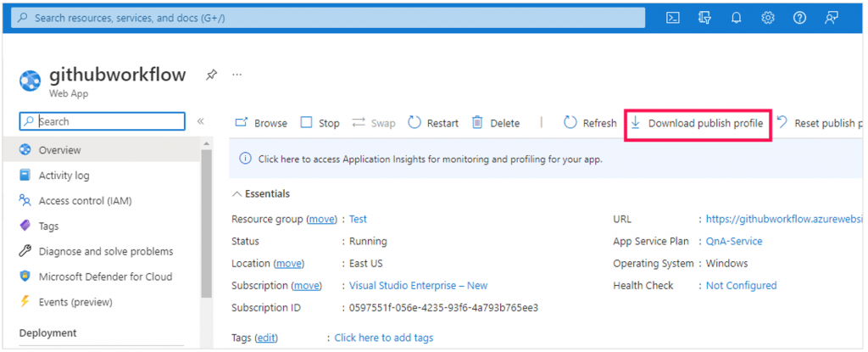Click the Deployment section header in the left menu
The height and width of the screenshot is (352, 868).
(48, 332)
